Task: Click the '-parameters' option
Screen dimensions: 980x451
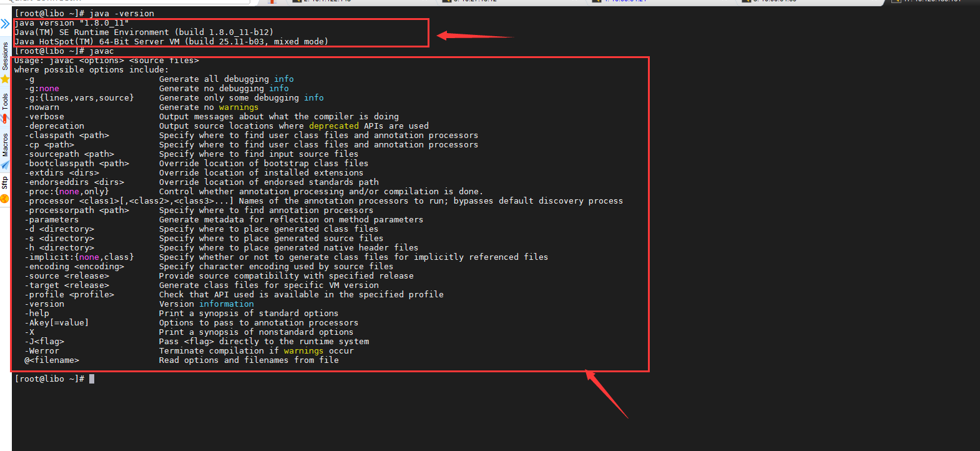Action: (52, 220)
